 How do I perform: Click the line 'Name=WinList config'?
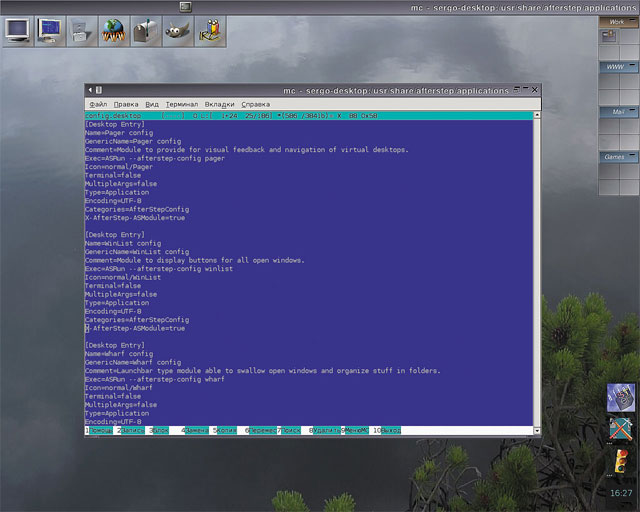tap(123, 243)
